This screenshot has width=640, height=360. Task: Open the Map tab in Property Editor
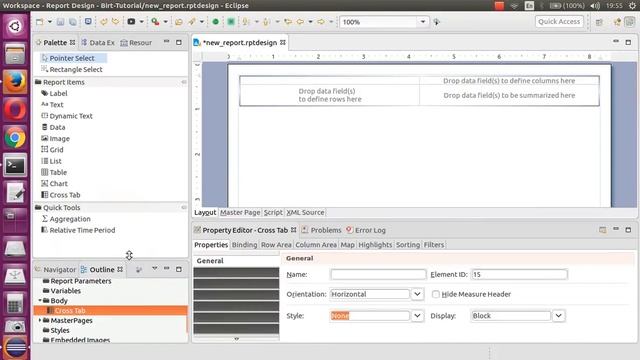[x=347, y=245]
